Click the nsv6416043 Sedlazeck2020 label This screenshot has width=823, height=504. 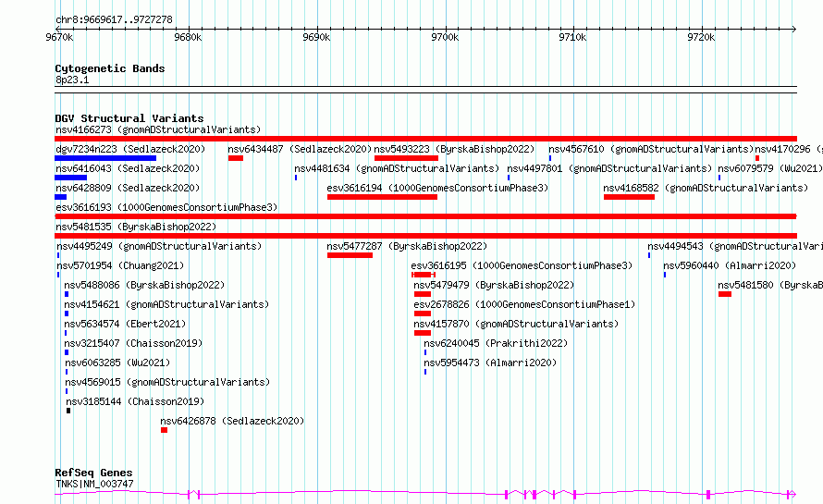click(x=128, y=168)
